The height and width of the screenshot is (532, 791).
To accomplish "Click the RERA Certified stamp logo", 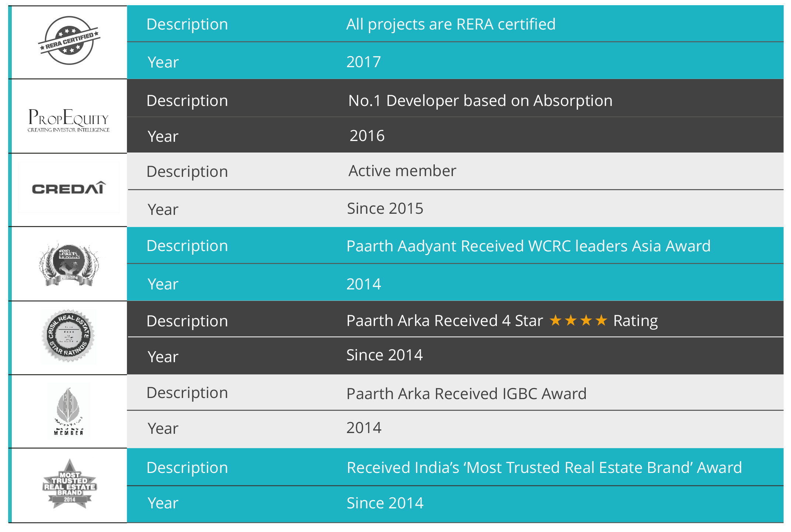I will click(x=69, y=41).
